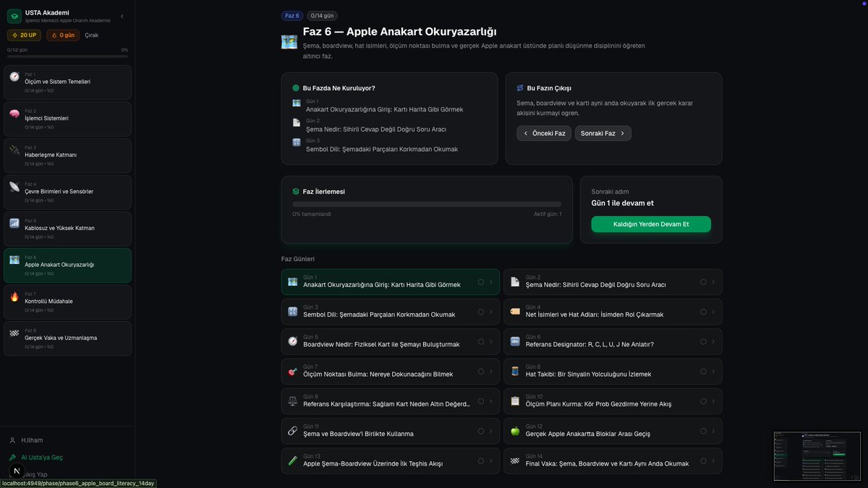Open Faz 5 Kablosuz ve Yüksek Katman
This screenshot has width=868, height=488.
click(x=67, y=228)
